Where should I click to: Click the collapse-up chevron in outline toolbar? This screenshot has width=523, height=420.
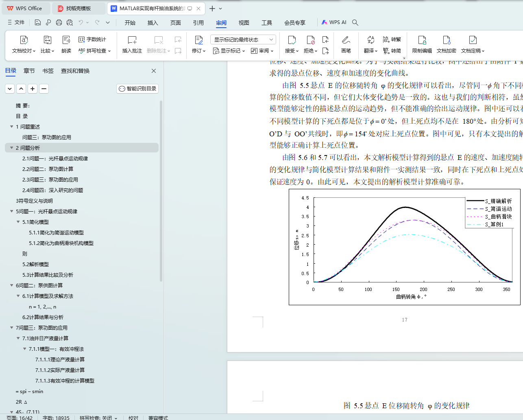coord(21,88)
